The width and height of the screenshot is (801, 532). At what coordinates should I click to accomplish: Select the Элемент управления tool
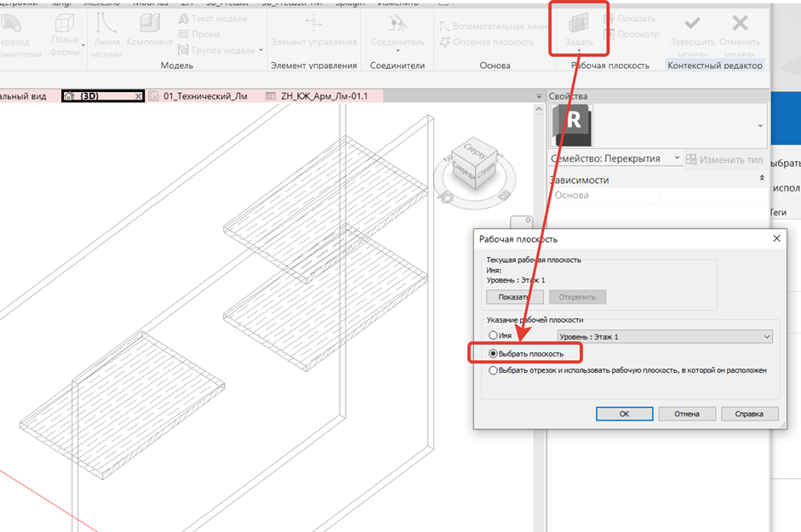[x=313, y=31]
